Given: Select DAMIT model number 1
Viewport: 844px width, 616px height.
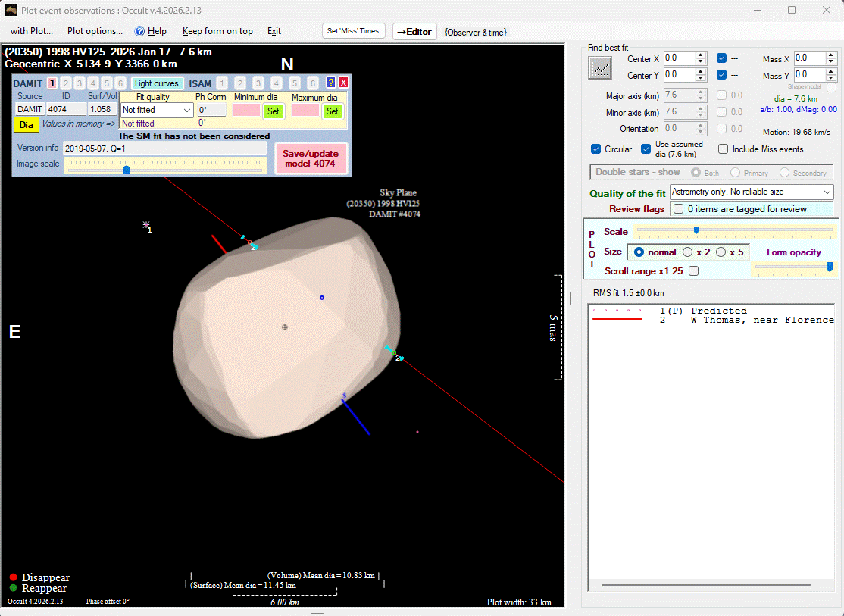Looking at the screenshot, I should coord(52,83).
